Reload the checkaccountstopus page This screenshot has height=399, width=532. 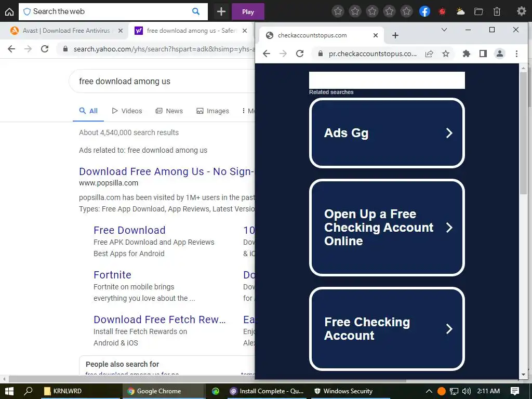click(x=300, y=54)
